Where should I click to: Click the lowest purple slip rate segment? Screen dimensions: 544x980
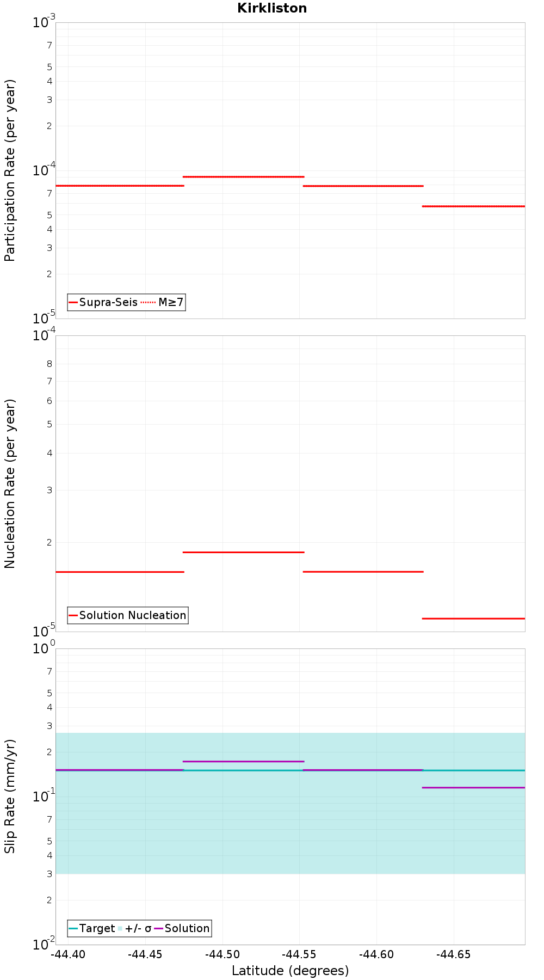click(x=473, y=787)
